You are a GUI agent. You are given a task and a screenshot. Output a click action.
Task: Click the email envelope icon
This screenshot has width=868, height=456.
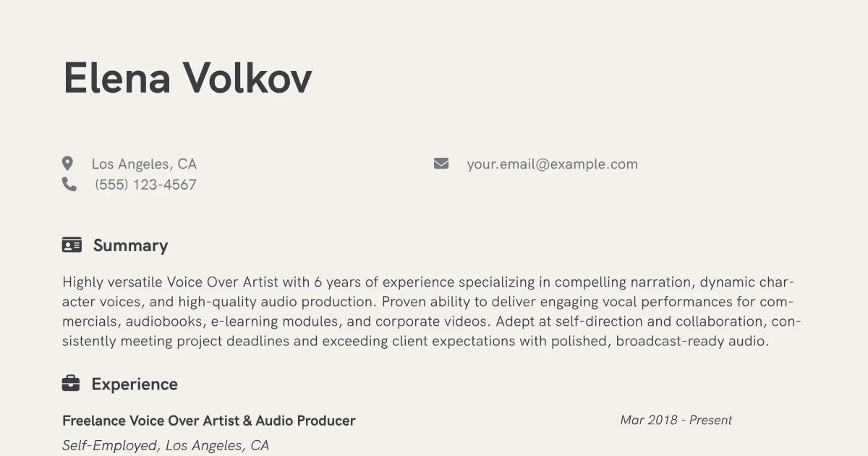441,164
